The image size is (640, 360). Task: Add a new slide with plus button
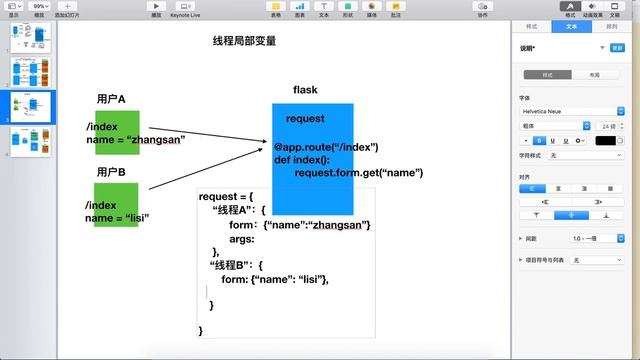point(67,6)
